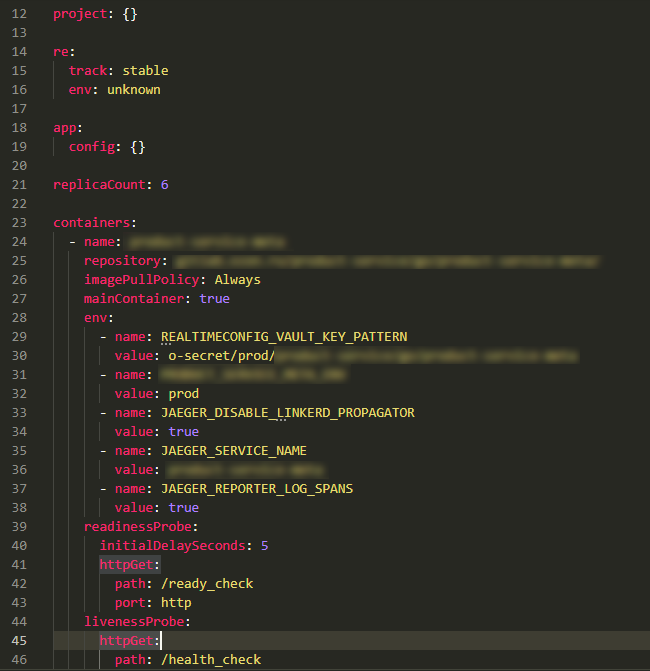
Task: Click the 'value' key on line 36
Action: [x=134, y=470]
